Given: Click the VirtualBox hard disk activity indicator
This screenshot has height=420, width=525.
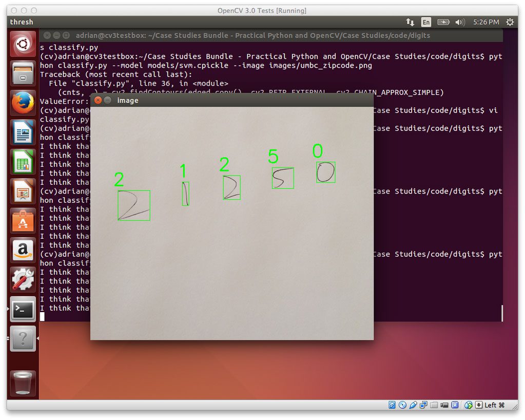Looking at the screenshot, I should 392,405.
